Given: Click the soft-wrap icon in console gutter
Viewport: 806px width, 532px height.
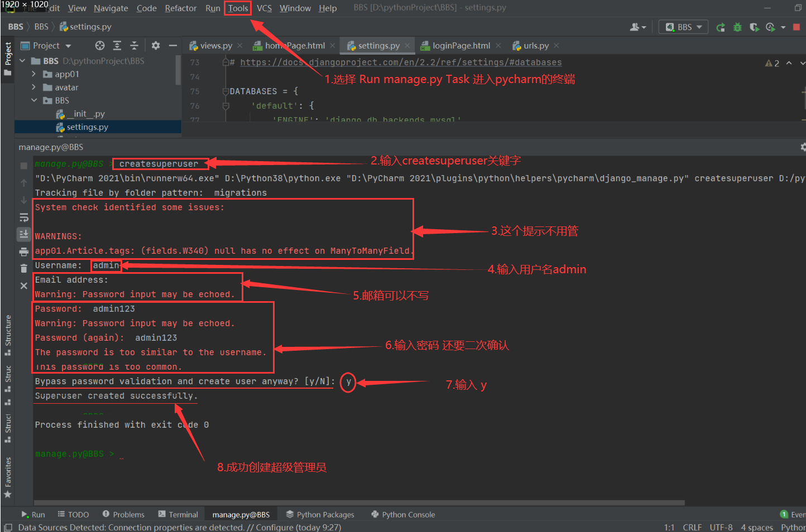Looking at the screenshot, I should [23, 217].
